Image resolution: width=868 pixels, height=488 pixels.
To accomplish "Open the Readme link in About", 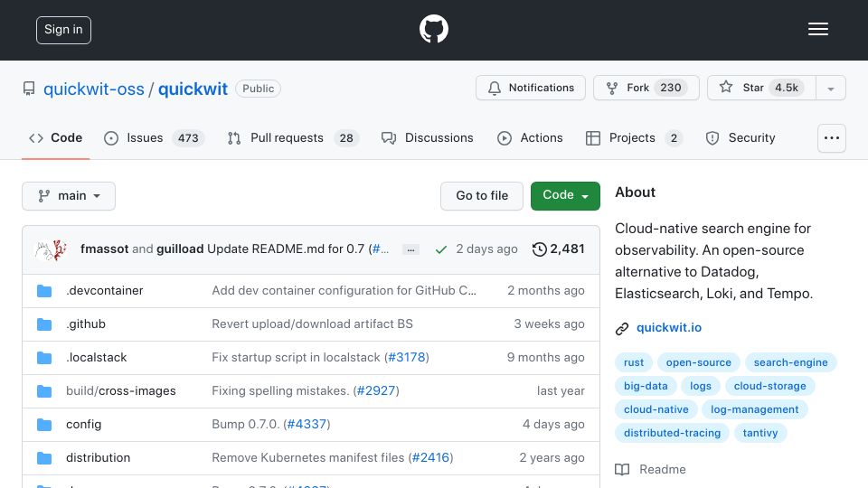I will click(650, 469).
